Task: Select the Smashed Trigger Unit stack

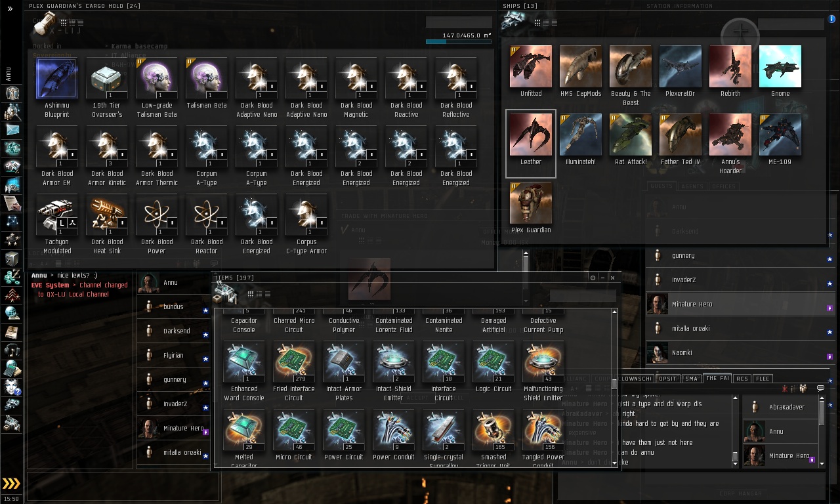Action: point(493,430)
